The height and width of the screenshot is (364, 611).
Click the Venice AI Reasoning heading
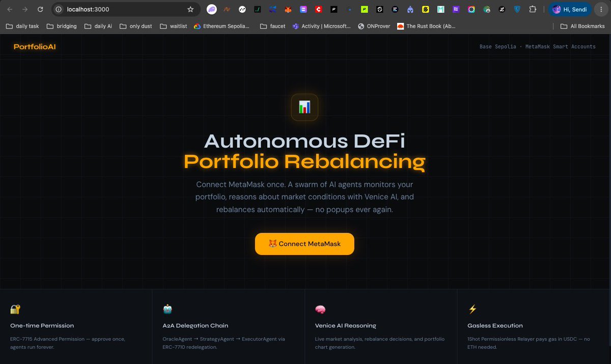click(x=346, y=325)
